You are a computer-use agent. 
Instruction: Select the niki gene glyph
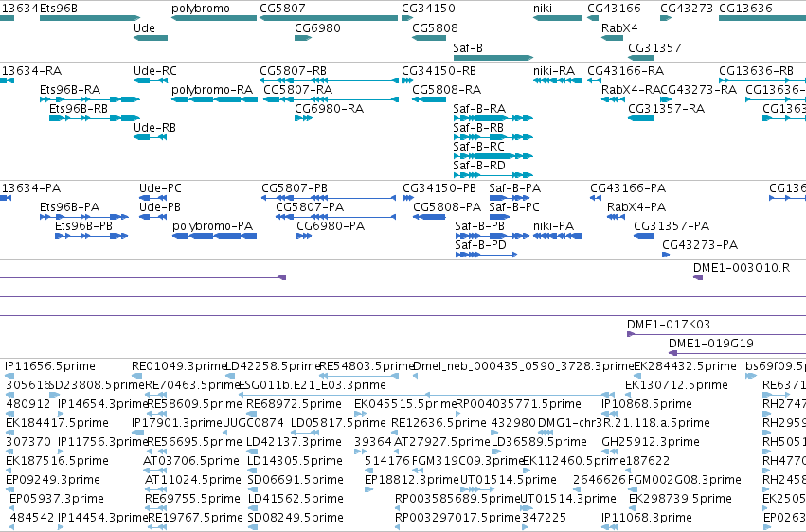click(x=557, y=18)
